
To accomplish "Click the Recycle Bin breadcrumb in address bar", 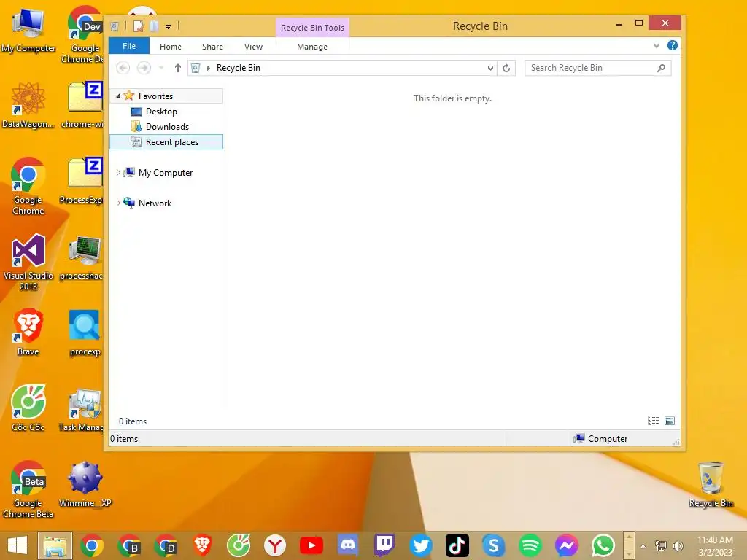I will click(x=239, y=68).
